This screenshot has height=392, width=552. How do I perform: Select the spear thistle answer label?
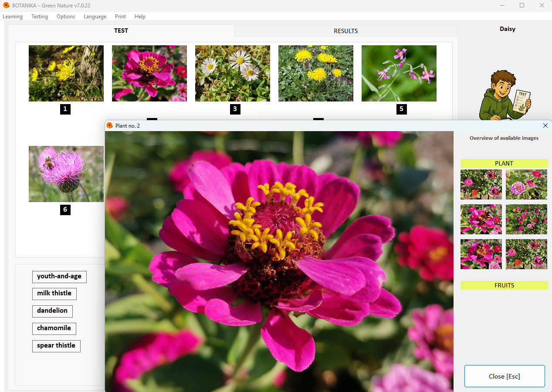(56, 346)
